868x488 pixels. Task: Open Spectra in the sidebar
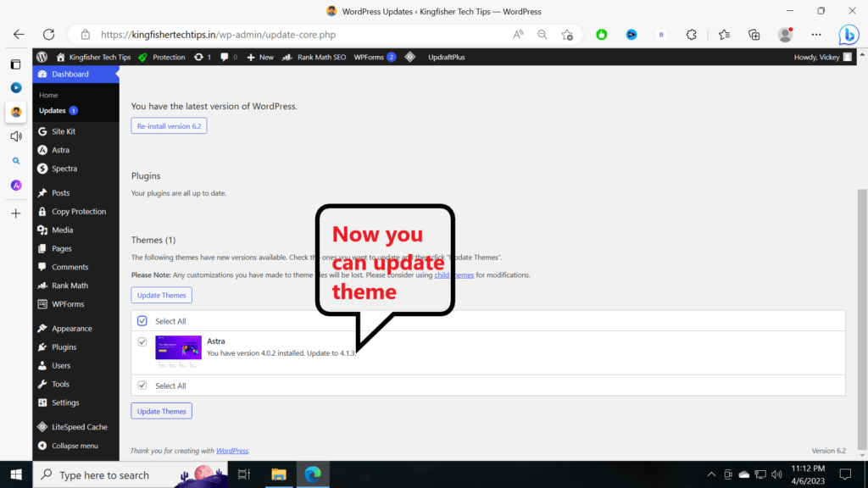click(75, 169)
